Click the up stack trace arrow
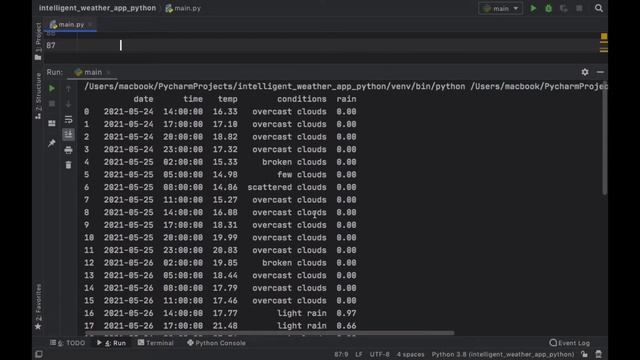Screen dimensions: 640x360 68,89
